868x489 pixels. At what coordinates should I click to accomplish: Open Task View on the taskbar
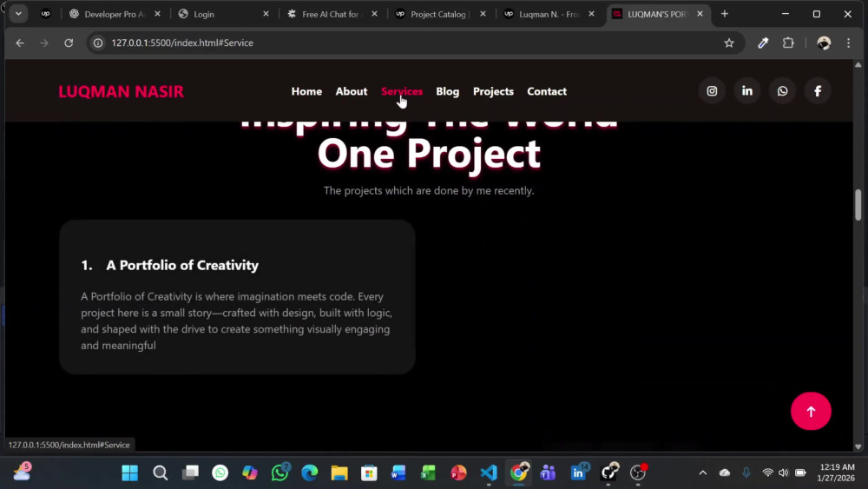190,473
